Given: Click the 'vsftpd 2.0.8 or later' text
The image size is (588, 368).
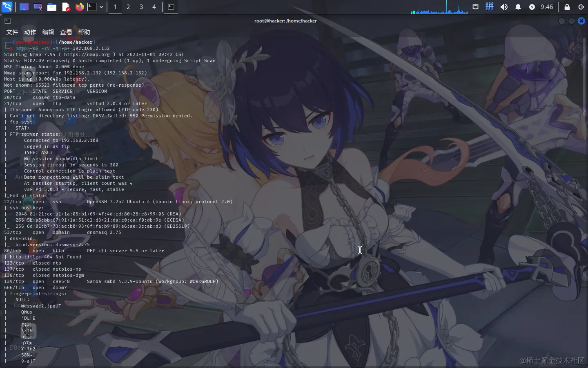Looking at the screenshot, I should pyautogui.click(x=117, y=103).
